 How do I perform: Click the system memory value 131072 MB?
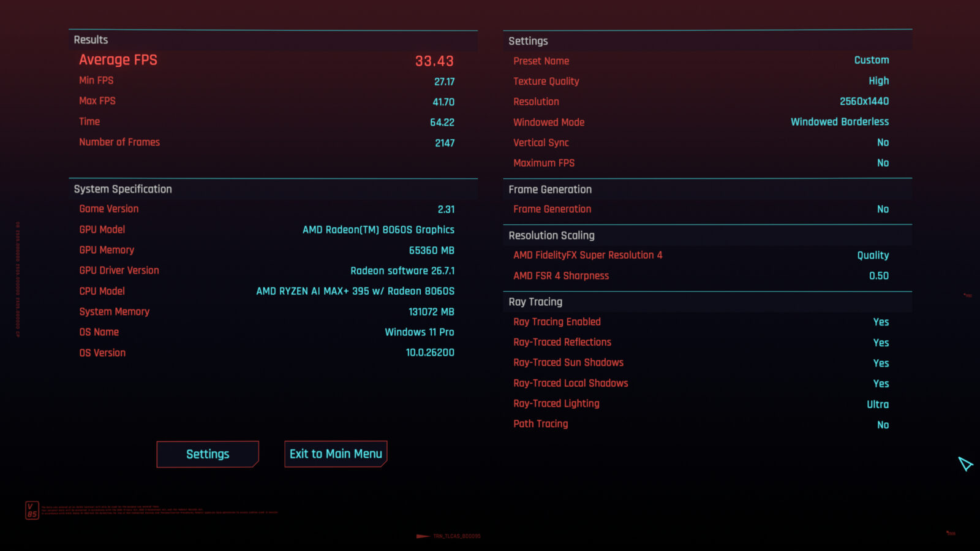tap(432, 312)
